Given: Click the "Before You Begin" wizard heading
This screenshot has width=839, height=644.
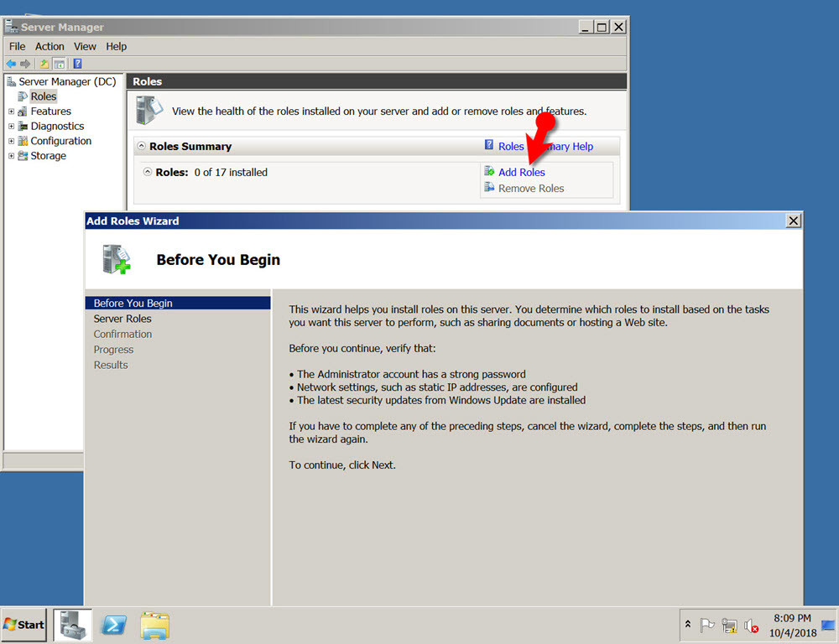Looking at the screenshot, I should [x=218, y=259].
